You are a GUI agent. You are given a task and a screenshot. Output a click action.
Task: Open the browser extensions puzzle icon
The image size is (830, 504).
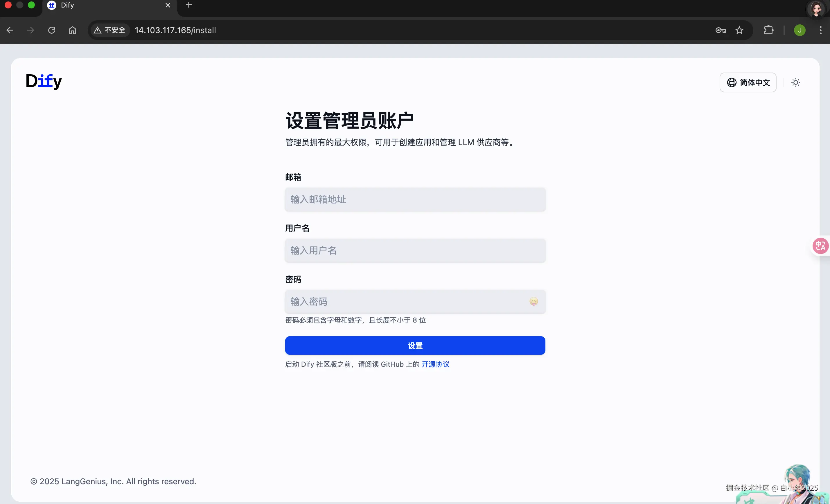(768, 30)
